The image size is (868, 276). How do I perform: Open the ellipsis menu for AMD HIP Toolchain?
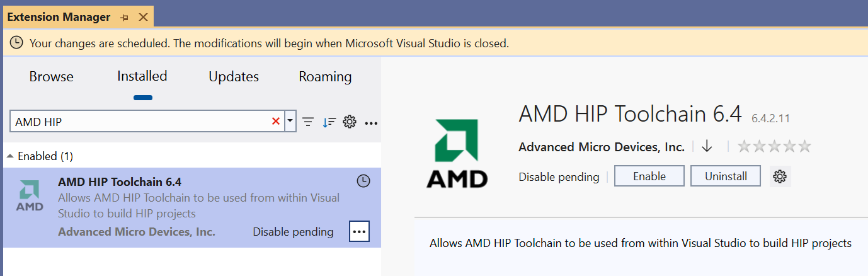[359, 231]
